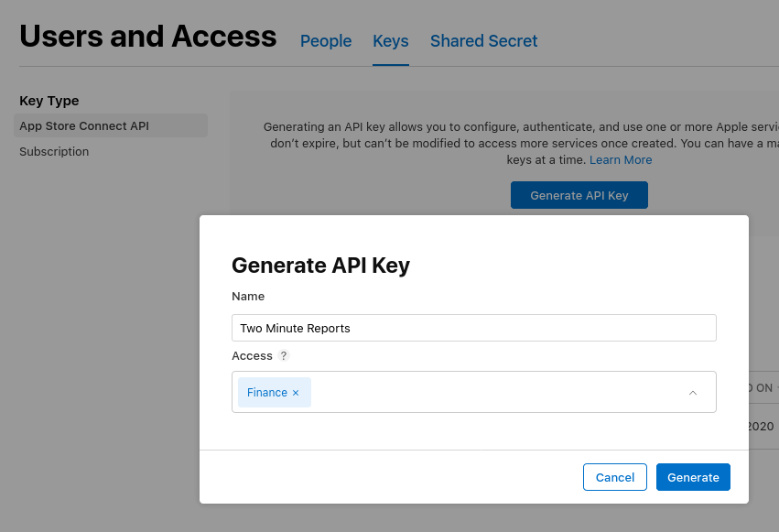Image resolution: width=779 pixels, height=532 pixels.
Task: Go to the Shared Secret tab
Action: pos(483,40)
